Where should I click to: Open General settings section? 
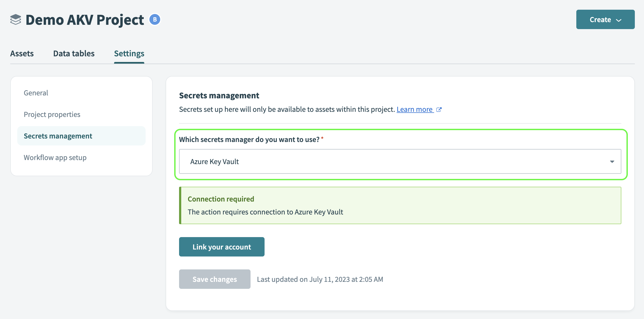click(36, 93)
